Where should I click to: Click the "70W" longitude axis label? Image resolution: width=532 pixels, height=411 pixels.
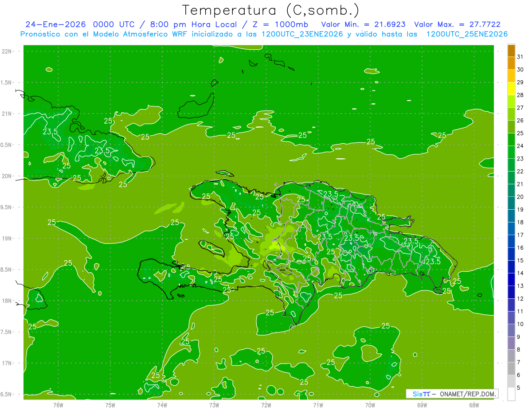(x=370, y=405)
